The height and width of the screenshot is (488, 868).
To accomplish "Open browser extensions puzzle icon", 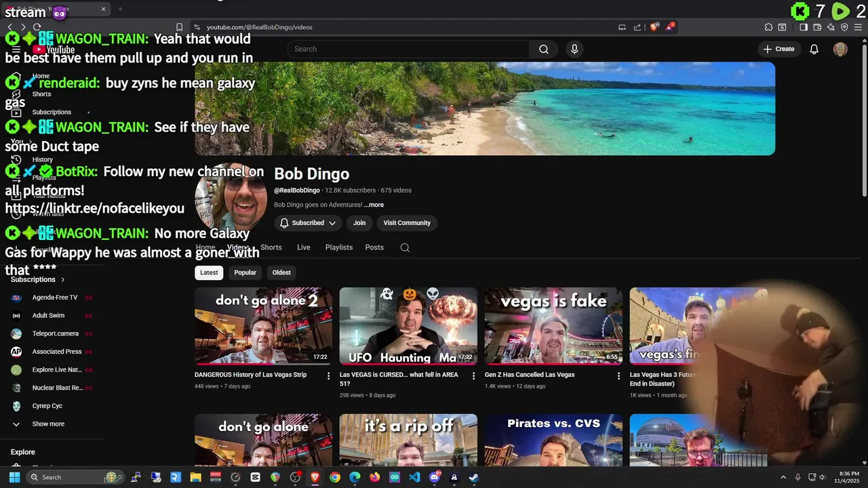I will pyautogui.click(x=768, y=27).
